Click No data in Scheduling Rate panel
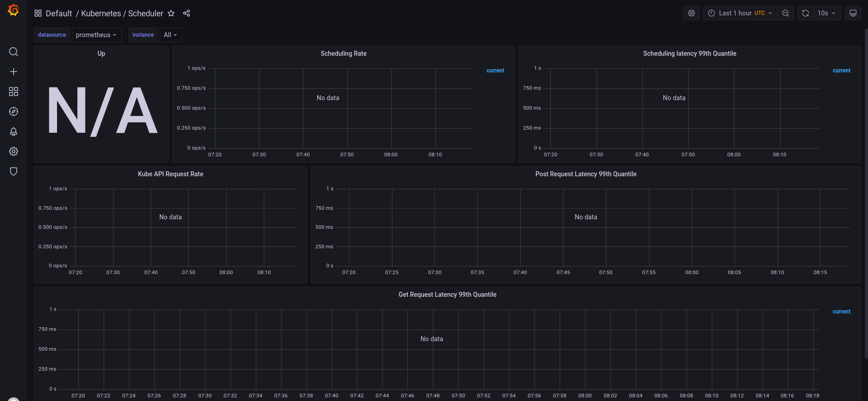The image size is (868, 401). (x=328, y=98)
